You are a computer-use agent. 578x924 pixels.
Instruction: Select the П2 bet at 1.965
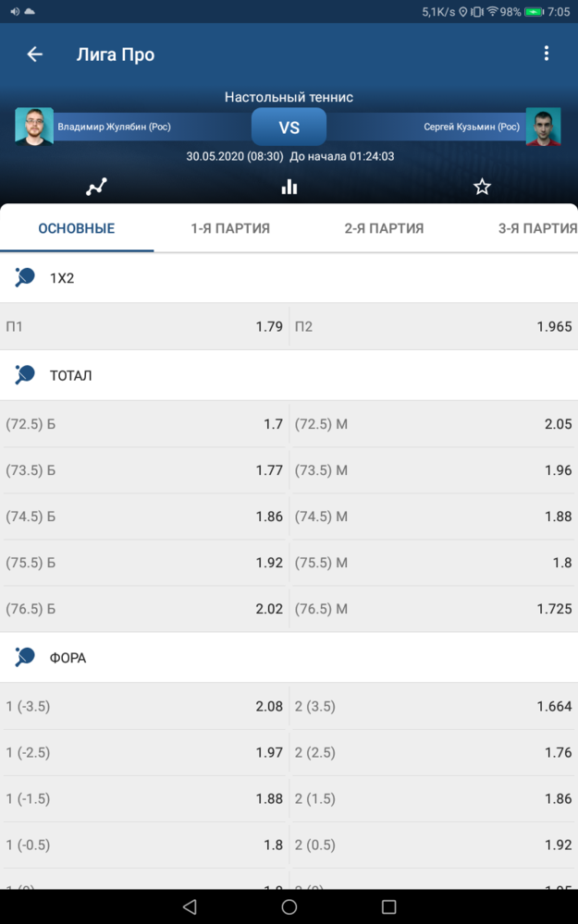click(x=434, y=326)
